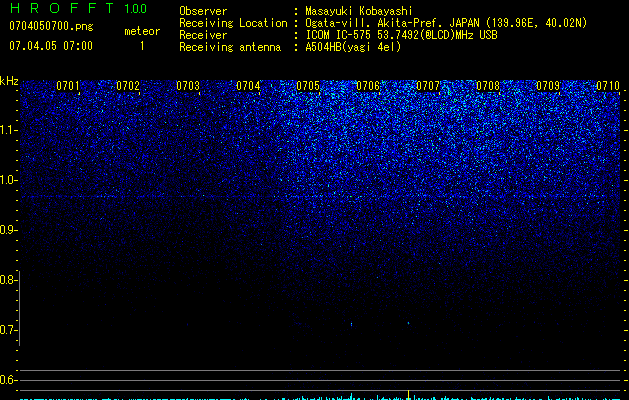
Task: Click the 0708 time marker
Action: (488, 86)
